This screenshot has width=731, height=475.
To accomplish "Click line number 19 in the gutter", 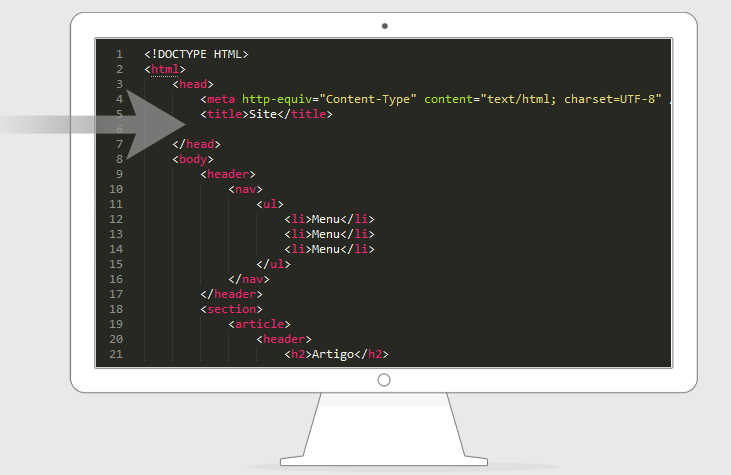I will click(116, 324).
